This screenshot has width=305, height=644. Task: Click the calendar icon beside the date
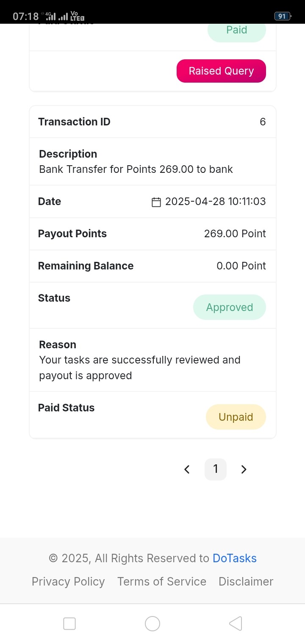click(156, 202)
